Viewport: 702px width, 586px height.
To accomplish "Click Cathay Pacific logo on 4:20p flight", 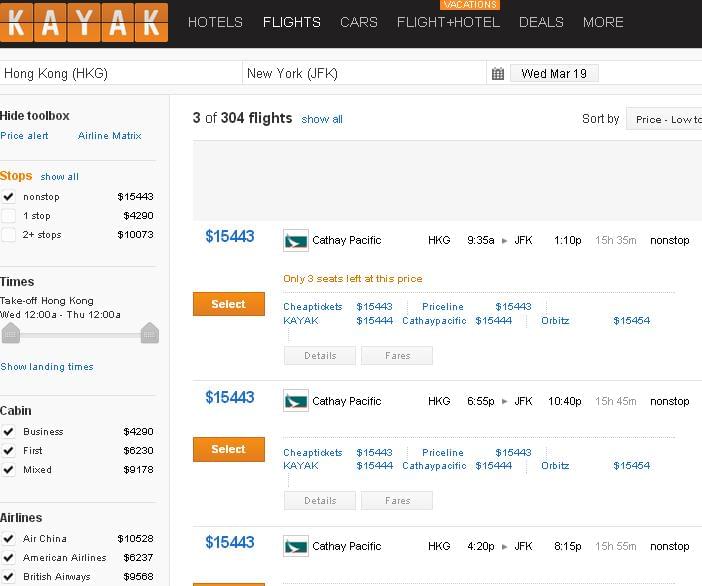I will tap(296, 546).
